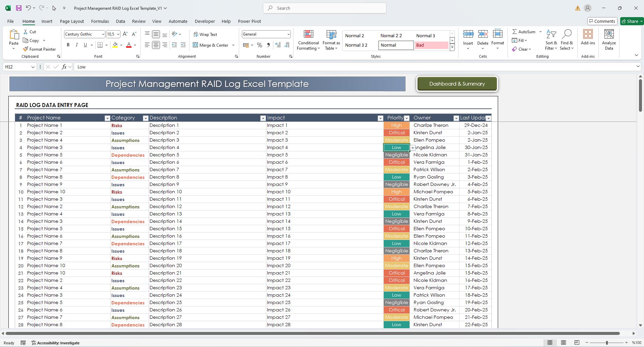Open the Merge & Center dropdown arrow
Image resolution: width=644 pixels, height=347 pixels.
233,45
